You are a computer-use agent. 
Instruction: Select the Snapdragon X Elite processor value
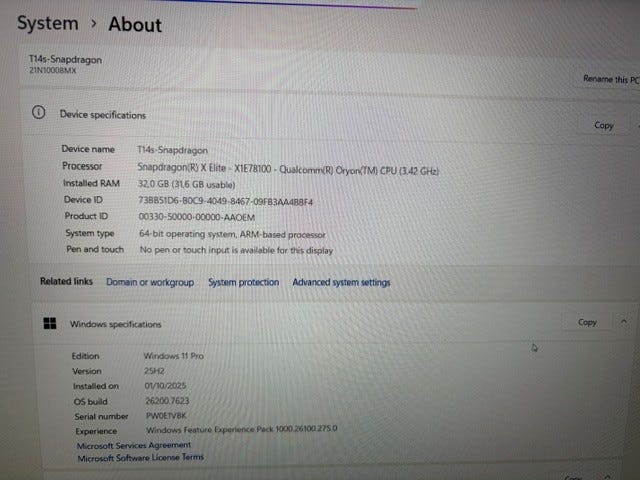[x=288, y=169]
